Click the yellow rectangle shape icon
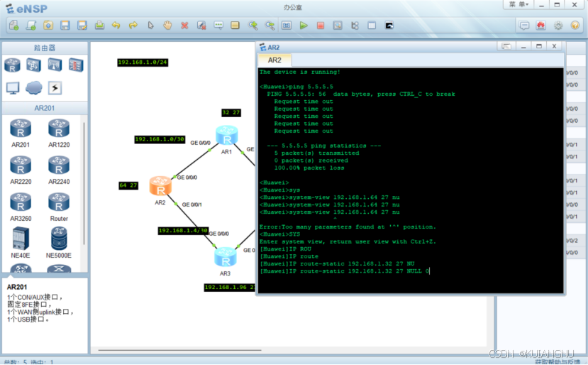 tap(235, 25)
